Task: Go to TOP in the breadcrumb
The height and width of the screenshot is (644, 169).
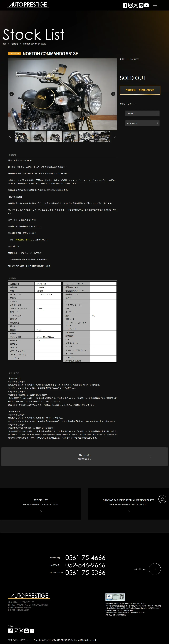Action: pyautogui.click(x=4, y=44)
